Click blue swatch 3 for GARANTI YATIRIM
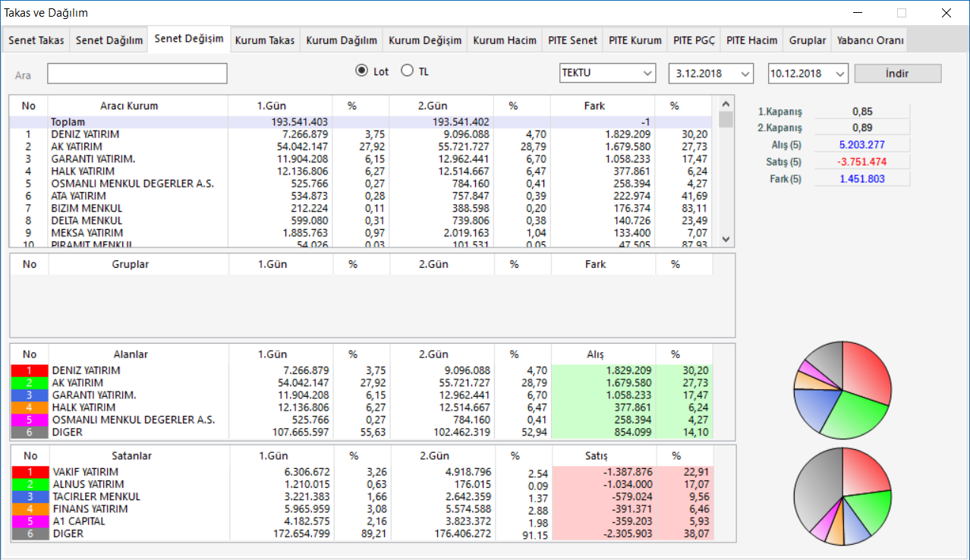Image resolution: width=970 pixels, height=560 pixels. click(x=29, y=395)
